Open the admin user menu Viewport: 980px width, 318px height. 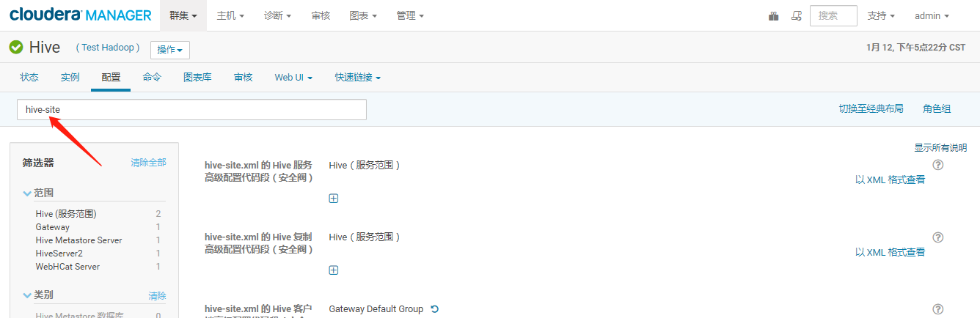point(932,15)
